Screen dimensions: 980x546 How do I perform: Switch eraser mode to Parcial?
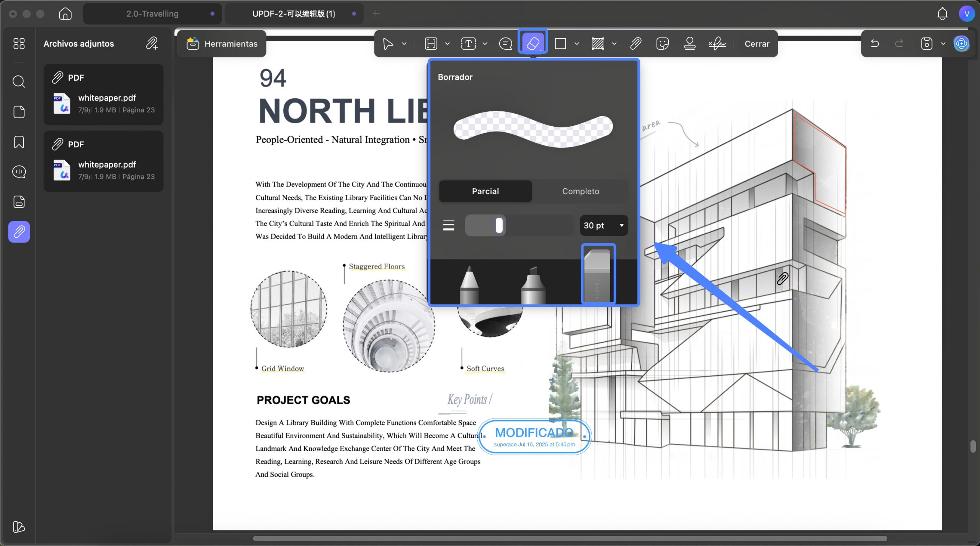(485, 191)
